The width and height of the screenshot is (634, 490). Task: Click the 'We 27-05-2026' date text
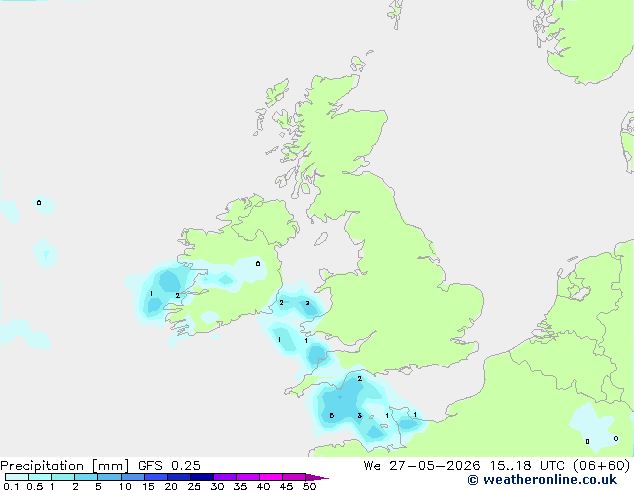pyautogui.click(x=422, y=466)
